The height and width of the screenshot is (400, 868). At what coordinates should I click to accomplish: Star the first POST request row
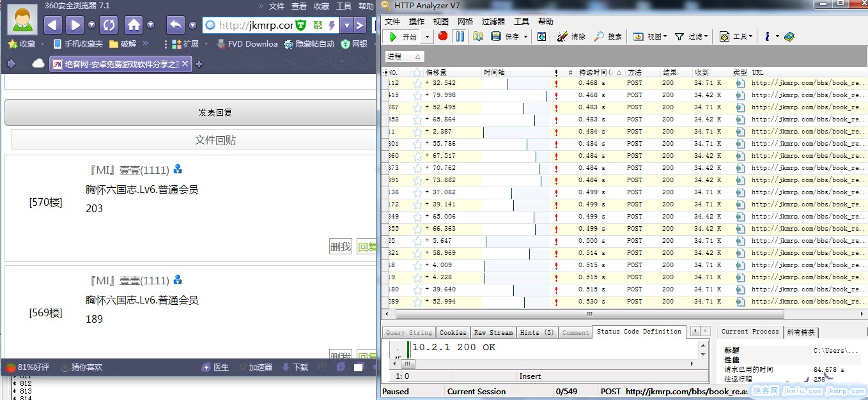click(417, 83)
